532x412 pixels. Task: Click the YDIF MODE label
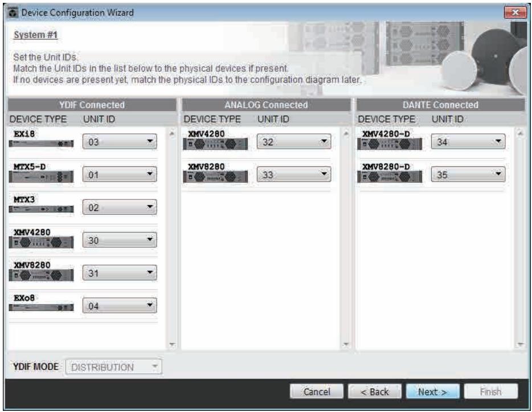[x=36, y=367]
